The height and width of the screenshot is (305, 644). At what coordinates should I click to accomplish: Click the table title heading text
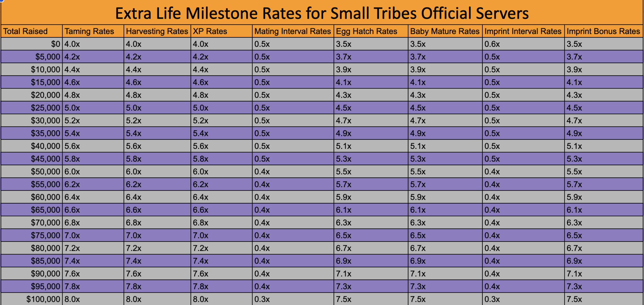[x=322, y=13]
